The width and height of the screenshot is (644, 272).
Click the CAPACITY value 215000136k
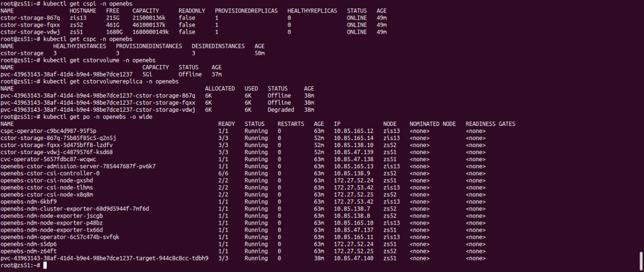(x=149, y=18)
